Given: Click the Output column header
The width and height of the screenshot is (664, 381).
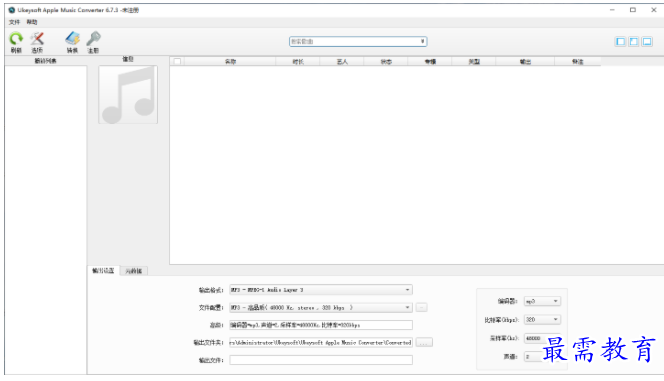Looking at the screenshot, I should click(525, 61).
